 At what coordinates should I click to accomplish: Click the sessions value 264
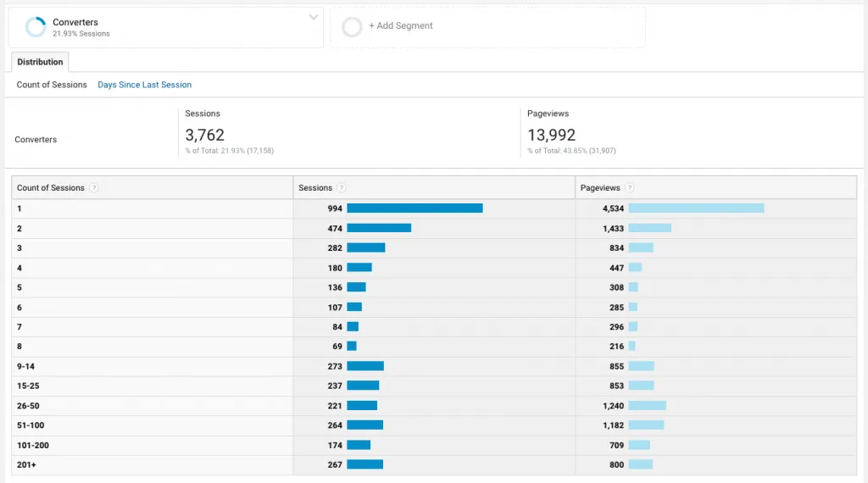pos(335,425)
